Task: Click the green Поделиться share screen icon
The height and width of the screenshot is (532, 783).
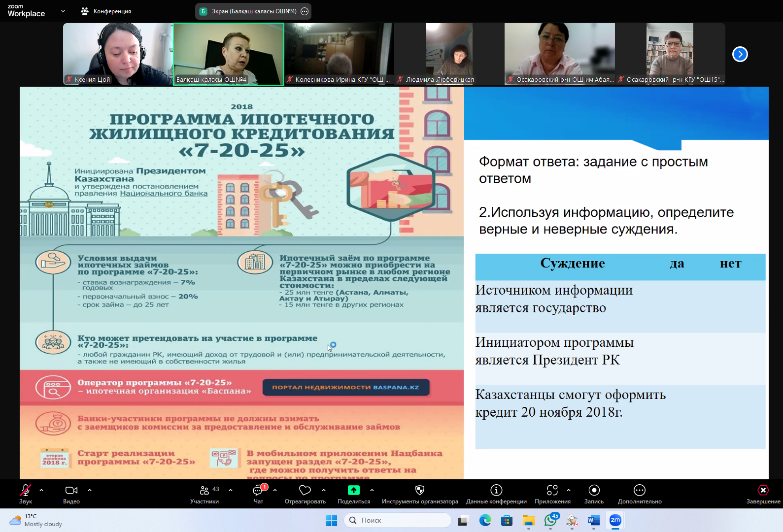Action: [354, 491]
